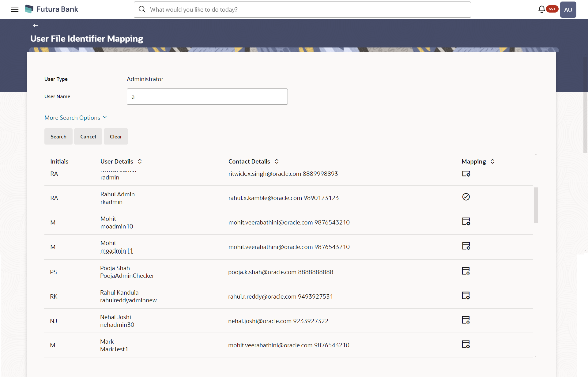588x377 pixels.
Task: Sort table by Contact Details column
Action: click(277, 161)
